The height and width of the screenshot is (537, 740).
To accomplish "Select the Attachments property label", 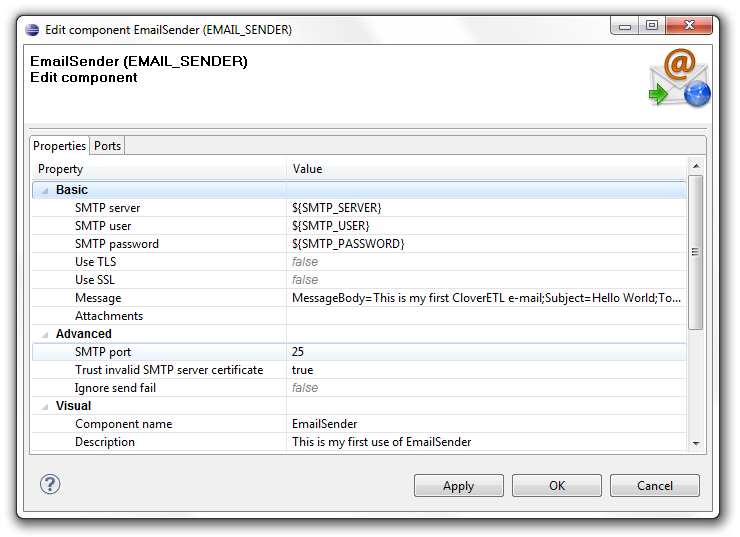I will pyautogui.click(x=109, y=316).
